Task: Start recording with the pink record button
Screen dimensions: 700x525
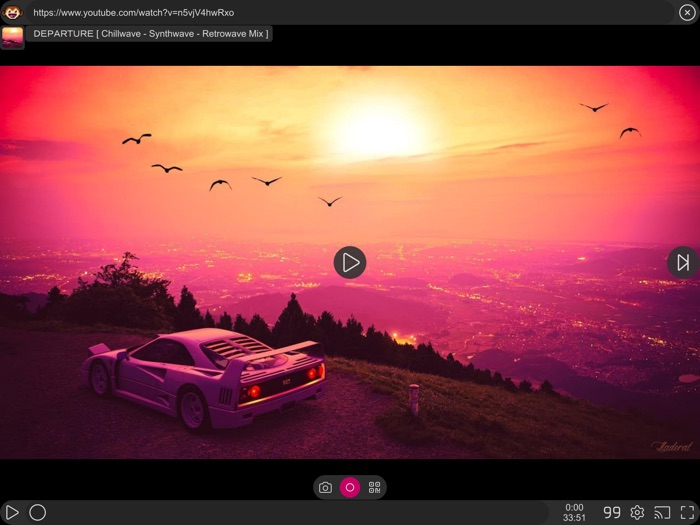Action: point(350,488)
